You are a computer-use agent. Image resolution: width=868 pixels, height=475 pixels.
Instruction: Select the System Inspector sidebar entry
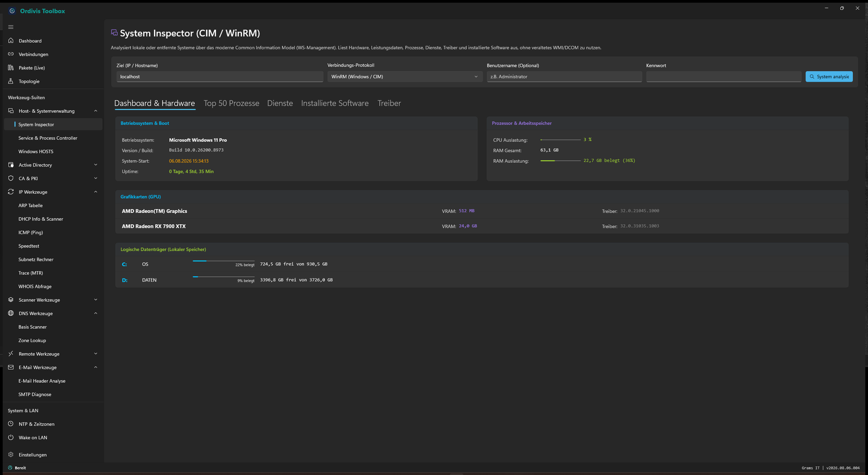pos(53,124)
